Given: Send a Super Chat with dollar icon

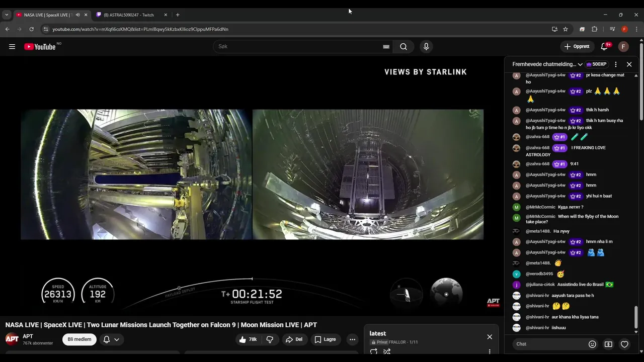Looking at the screenshot, I should 608,344.
